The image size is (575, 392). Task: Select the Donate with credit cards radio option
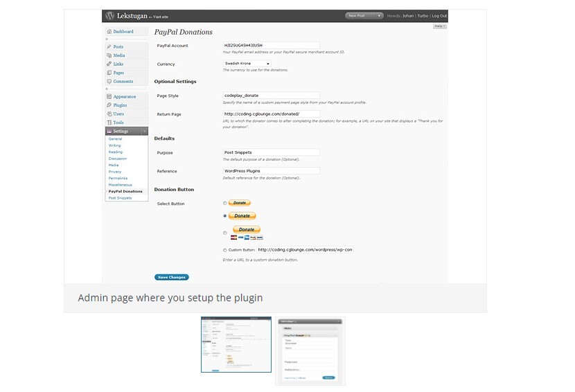(x=224, y=233)
